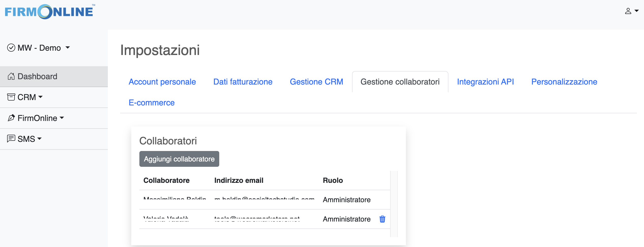644x247 pixels.
Task: Open the Dashboard from the sidebar
Action: 37,76
